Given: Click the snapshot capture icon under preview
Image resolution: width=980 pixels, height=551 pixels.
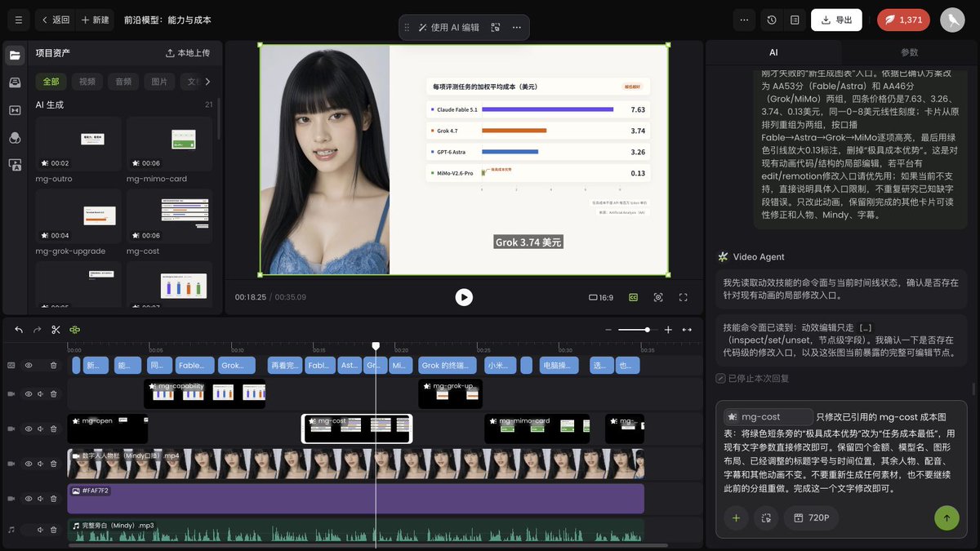Looking at the screenshot, I should [658, 298].
